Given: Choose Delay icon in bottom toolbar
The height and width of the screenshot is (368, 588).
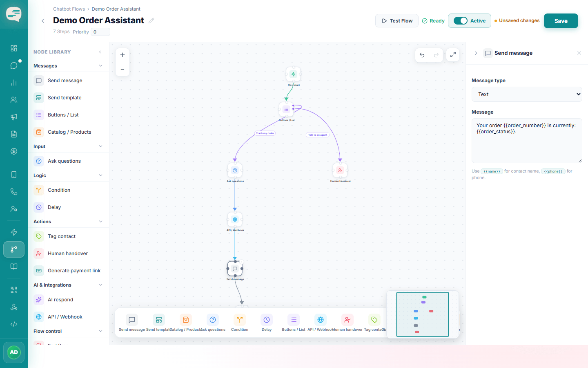Looking at the screenshot, I should [267, 323].
